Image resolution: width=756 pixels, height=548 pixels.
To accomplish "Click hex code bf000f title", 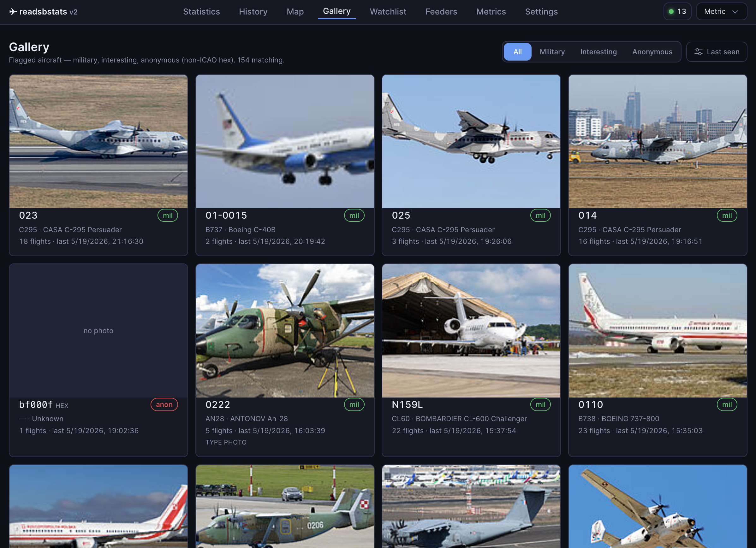I will tap(36, 404).
